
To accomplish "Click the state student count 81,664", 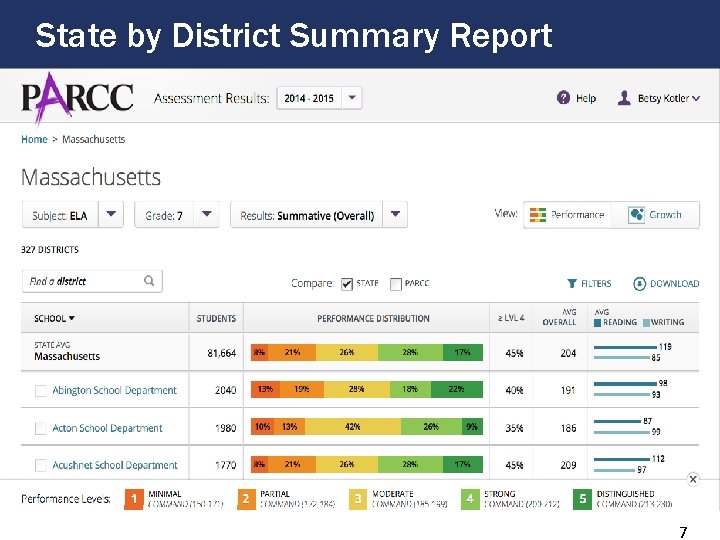I will (x=221, y=353).
